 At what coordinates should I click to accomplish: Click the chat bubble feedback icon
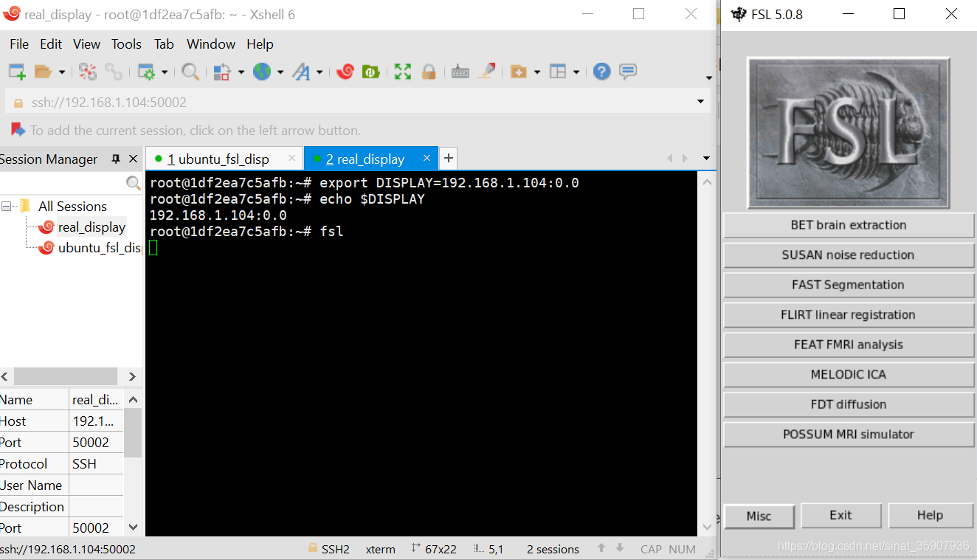(x=628, y=72)
